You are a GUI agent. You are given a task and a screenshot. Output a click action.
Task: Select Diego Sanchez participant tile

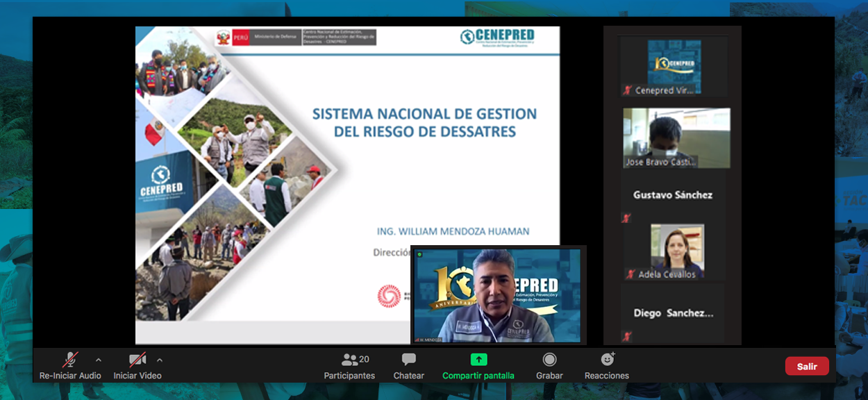click(x=673, y=313)
